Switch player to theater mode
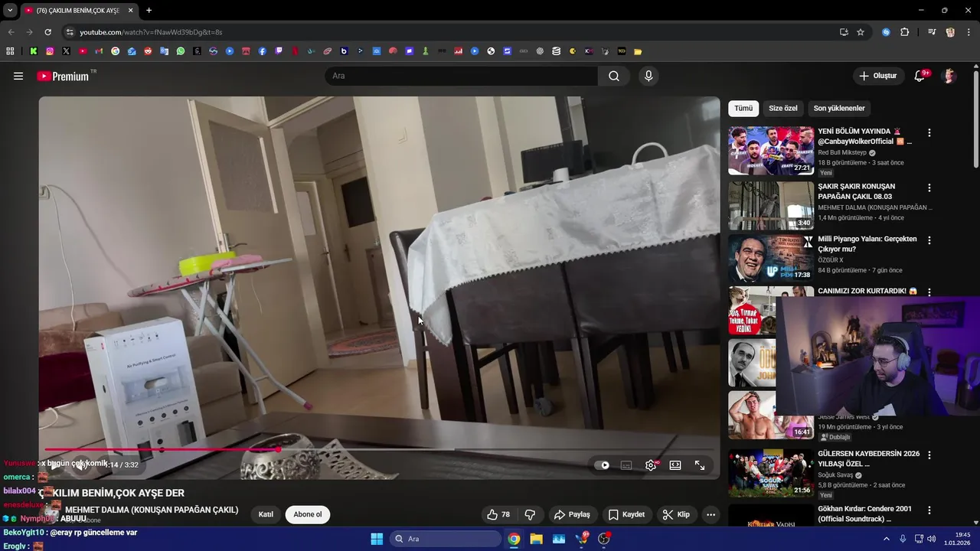980x551 pixels. (x=675, y=465)
